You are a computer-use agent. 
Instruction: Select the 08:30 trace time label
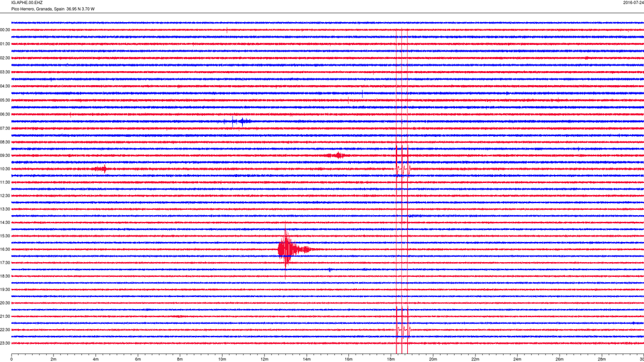pos(5,142)
